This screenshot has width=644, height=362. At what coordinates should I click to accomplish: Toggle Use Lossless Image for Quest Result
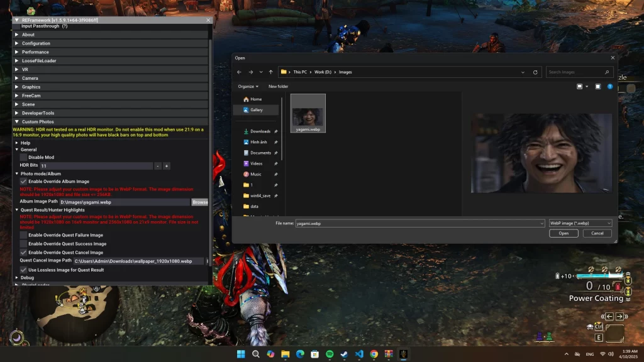point(23,270)
